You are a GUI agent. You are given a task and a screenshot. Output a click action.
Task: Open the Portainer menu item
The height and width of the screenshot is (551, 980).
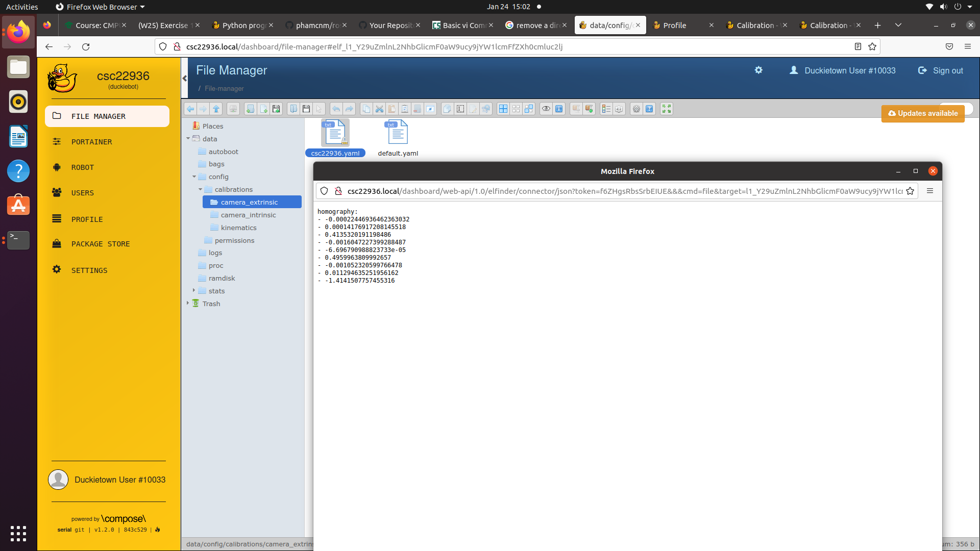92,142
